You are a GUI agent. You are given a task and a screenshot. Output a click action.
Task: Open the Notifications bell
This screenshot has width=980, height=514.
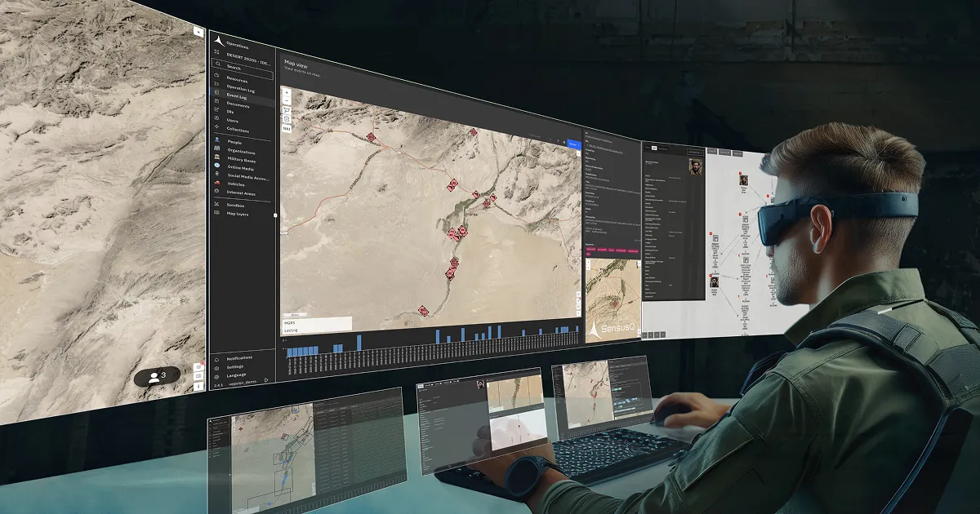217,357
